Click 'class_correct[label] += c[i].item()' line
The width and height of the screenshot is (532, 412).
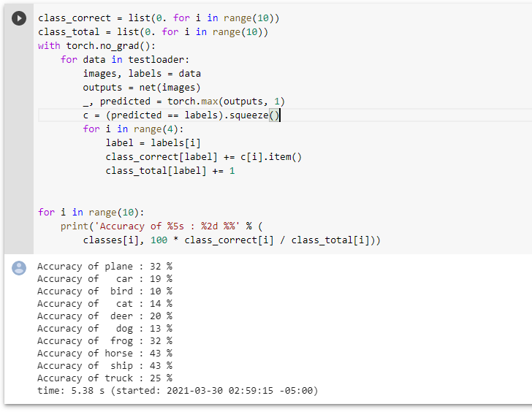coord(204,157)
